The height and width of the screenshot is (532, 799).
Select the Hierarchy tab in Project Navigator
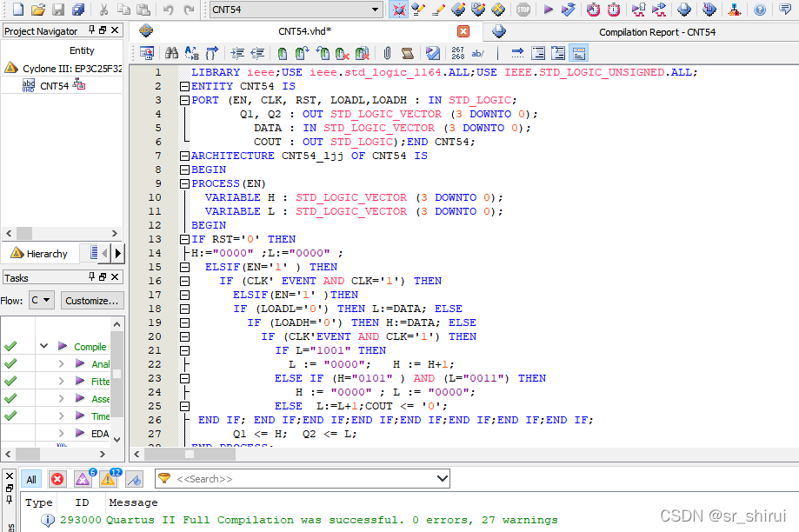(x=40, y=253)
